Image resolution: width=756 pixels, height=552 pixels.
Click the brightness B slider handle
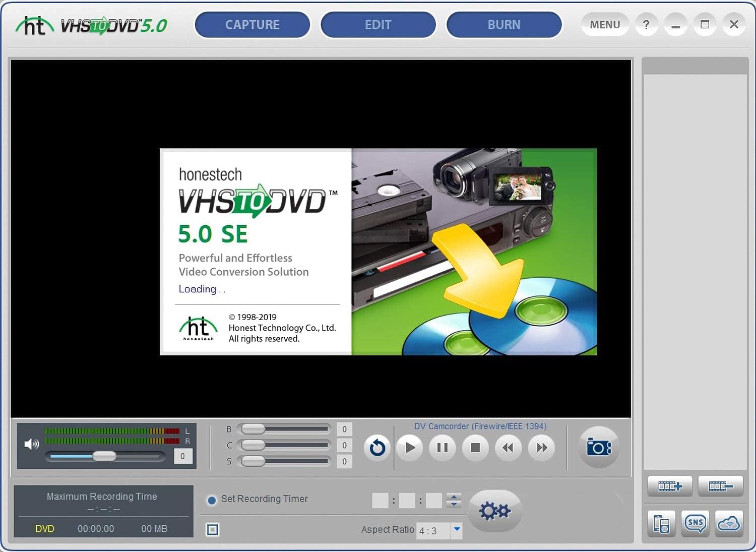coord(253,429)
